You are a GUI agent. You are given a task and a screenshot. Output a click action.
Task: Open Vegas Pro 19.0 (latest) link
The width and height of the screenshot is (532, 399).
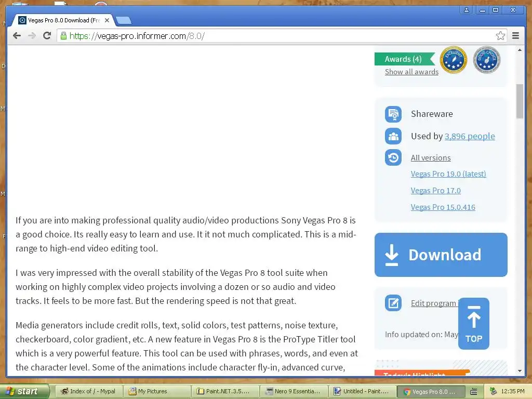pyautogui.click(x=448, y=174)
